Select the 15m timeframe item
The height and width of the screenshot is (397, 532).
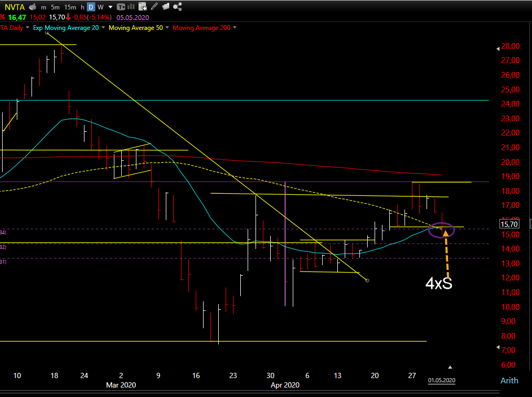click(x=70, y=7)
